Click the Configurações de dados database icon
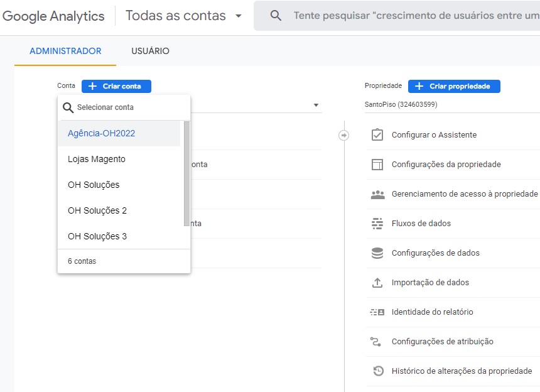The image size is (540, 392). click(377, 253)
